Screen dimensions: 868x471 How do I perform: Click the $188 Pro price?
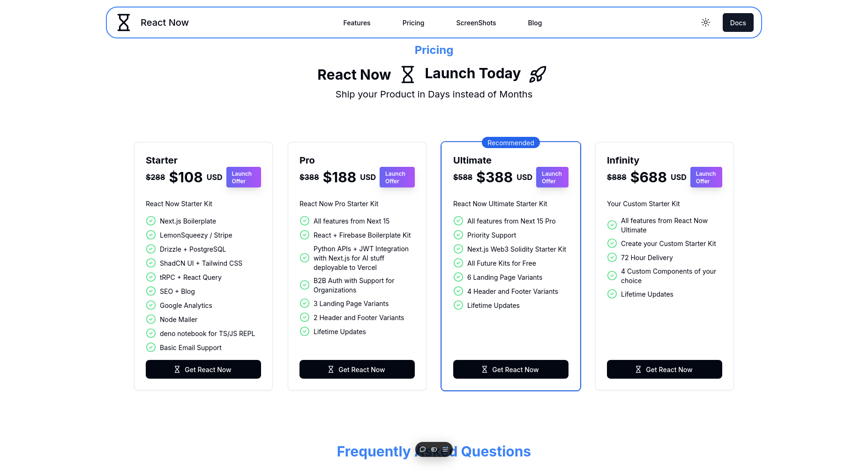339,177
